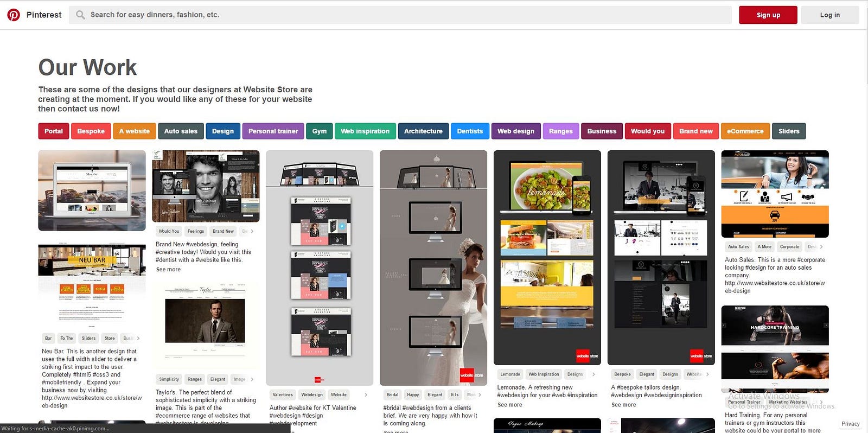This screenshot has width=868, height=433.
Task: Click the search magnifier icon
Action: click(80, 15)
